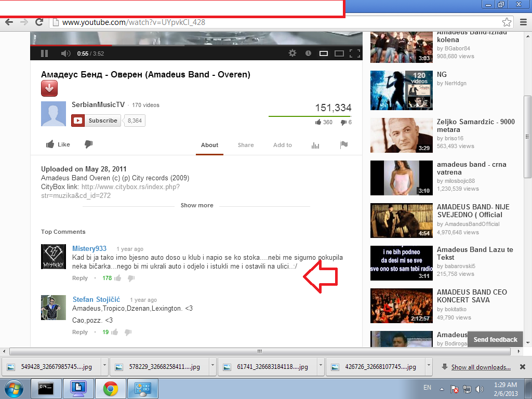The width and height of the screenshot is (532, 399).
Task: Open system volume tray icon
Action: click(480, 389)
